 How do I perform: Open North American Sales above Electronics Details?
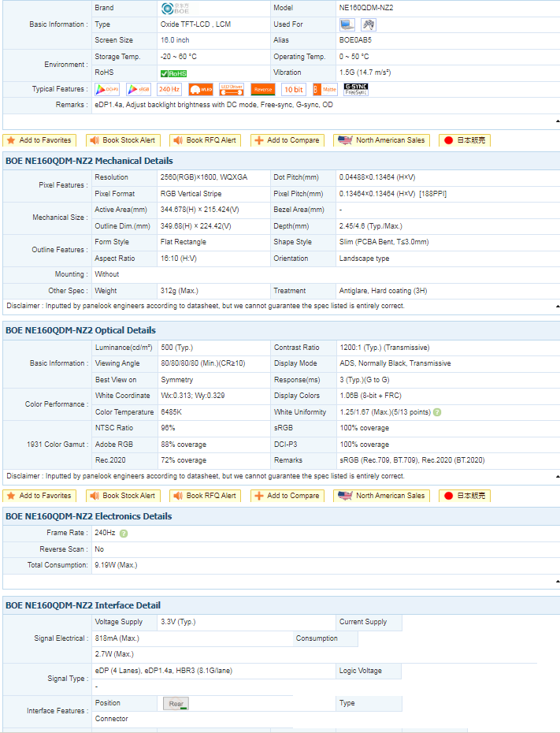[381, 496]
